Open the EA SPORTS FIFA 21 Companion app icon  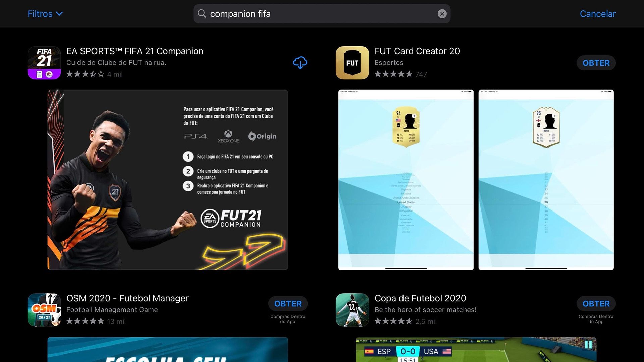pyautogui.click(x=44, y=62)
